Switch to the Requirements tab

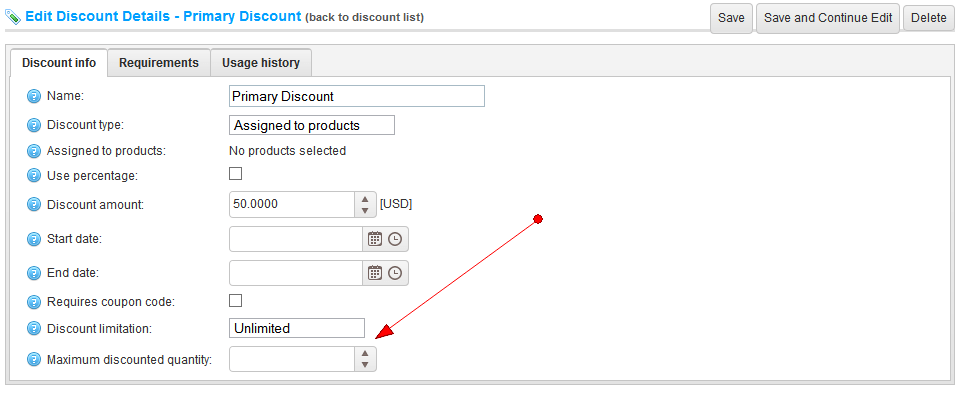pyautogui.click(x=159, y=62)
